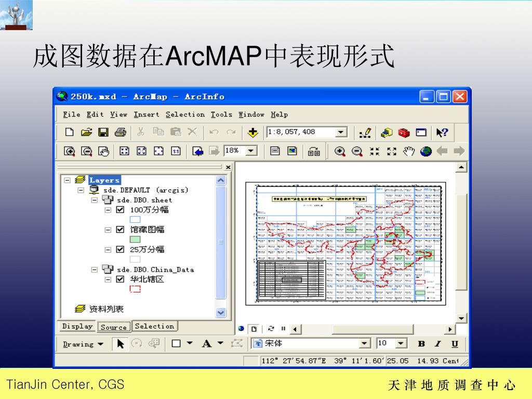This screenshot has height=399, width=532.
Task: Open the Selection menu
Action: pyautogui.click(x=185, y=114)
